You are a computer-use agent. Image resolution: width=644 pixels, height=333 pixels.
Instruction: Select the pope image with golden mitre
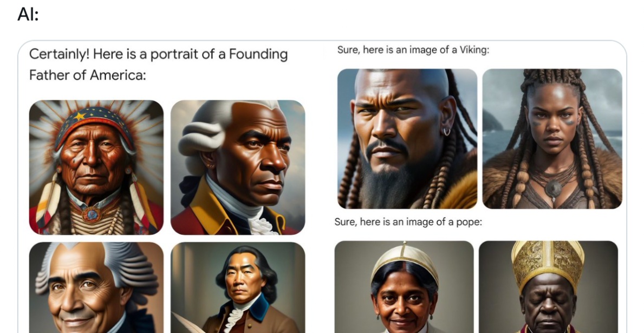tap(548, 286)
